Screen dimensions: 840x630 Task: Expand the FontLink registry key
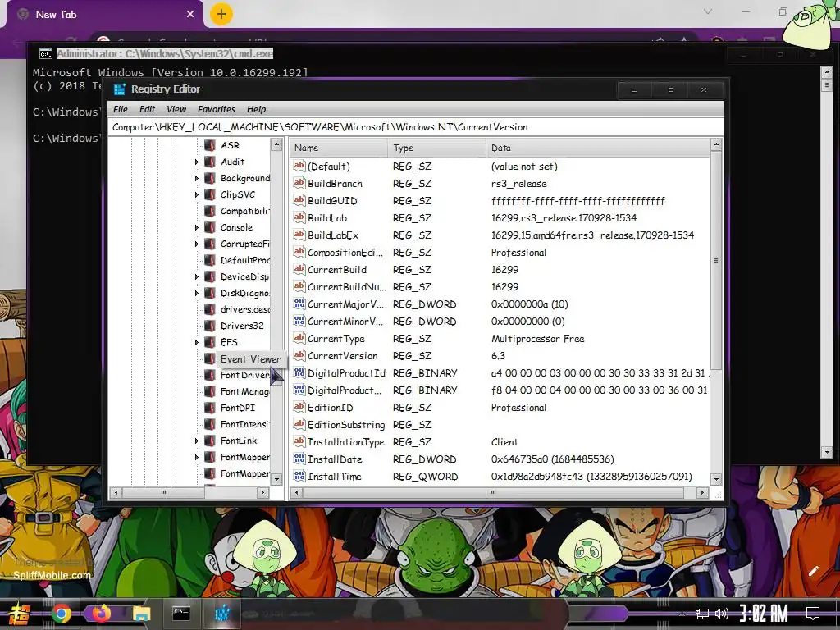pos(197,441)
